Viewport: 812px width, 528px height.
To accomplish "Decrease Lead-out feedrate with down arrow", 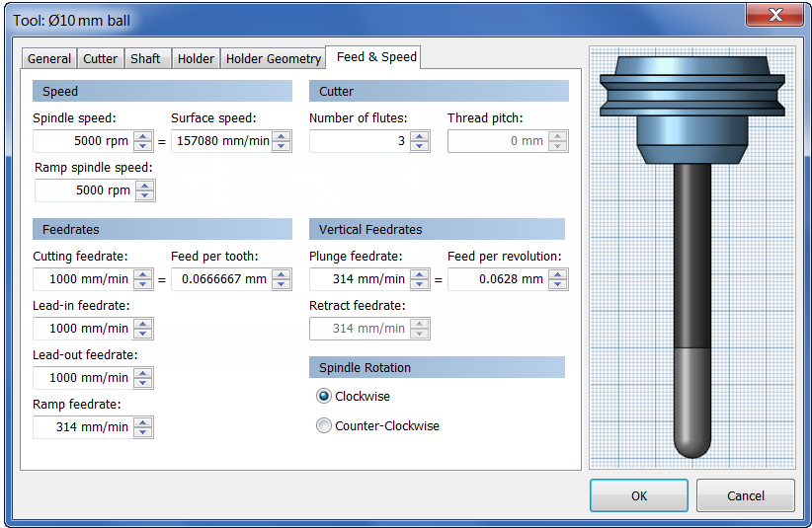I will click(143, 383).
